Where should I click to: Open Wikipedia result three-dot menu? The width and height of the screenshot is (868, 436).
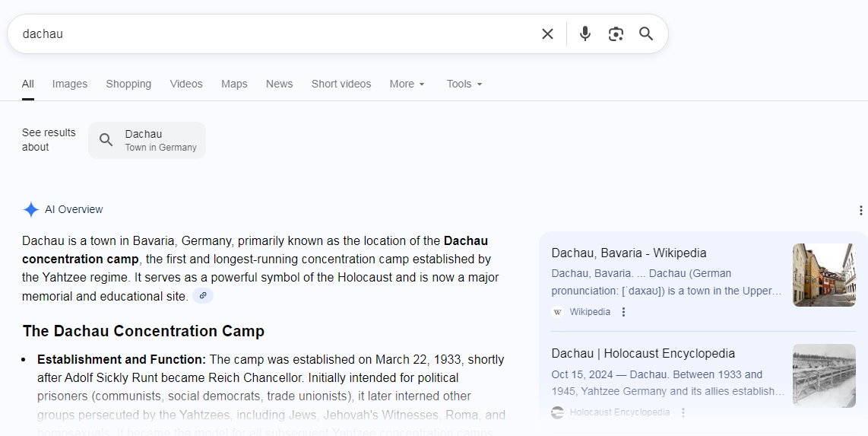pyautogui.click(x=624, y=312)
